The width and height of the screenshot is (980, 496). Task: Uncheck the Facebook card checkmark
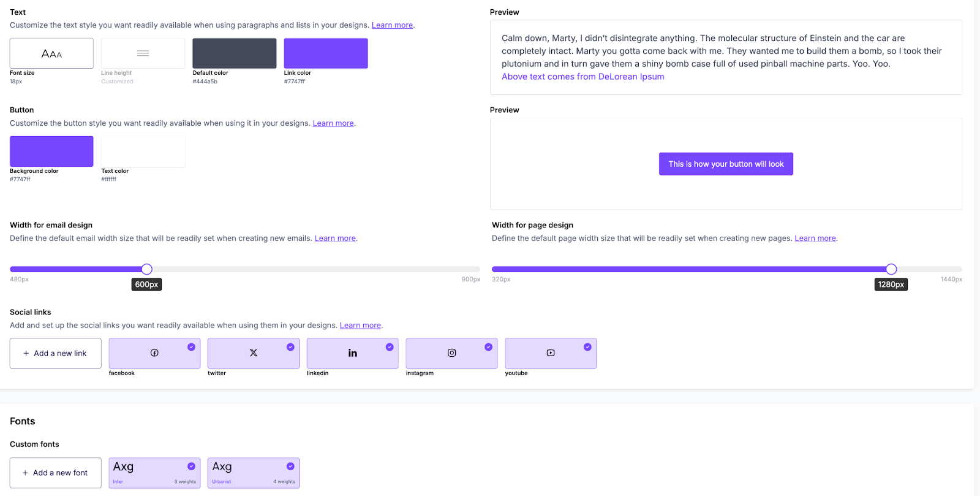coord(191,347)
